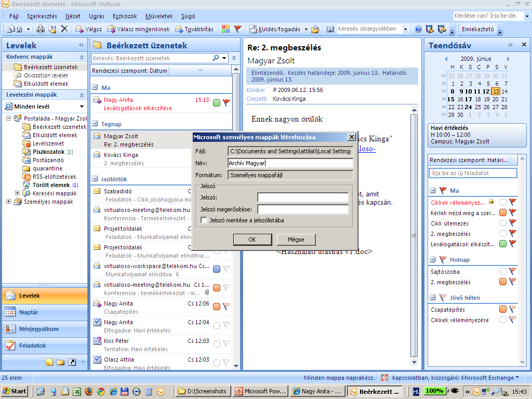Click the flag beside Csapatépítés in To-Do Bar
Viewport: 532px width, 399px height.
coord(513,309)
